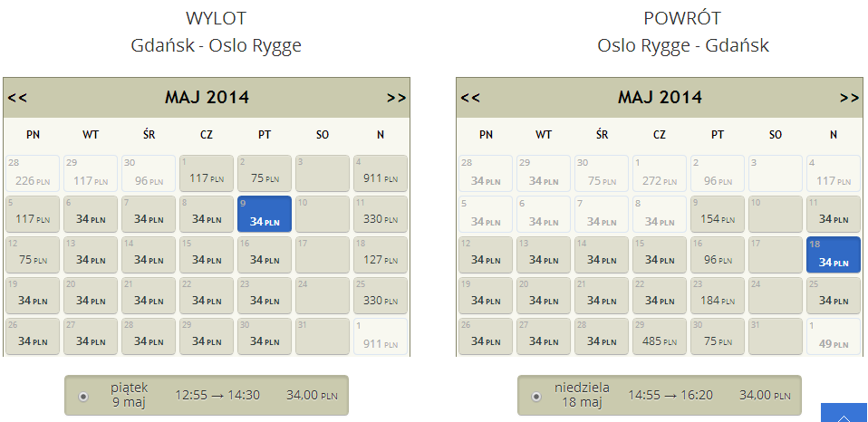Pick May 29 return date at 485 PLN
This screenshot has height=422, width=868.
[x=660, y=336]
